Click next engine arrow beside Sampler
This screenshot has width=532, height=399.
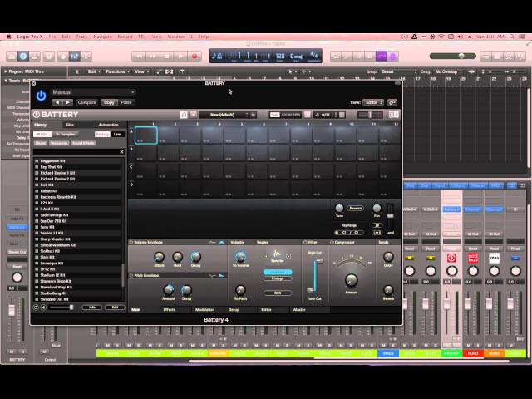click(x=288, y=257)
